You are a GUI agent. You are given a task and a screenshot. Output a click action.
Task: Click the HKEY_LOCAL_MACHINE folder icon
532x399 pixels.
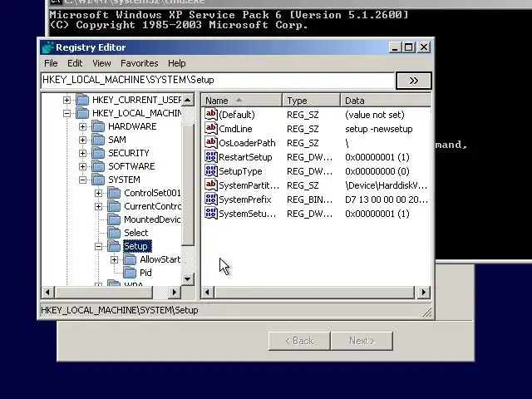pyautogui.click(x=82, y=113)
